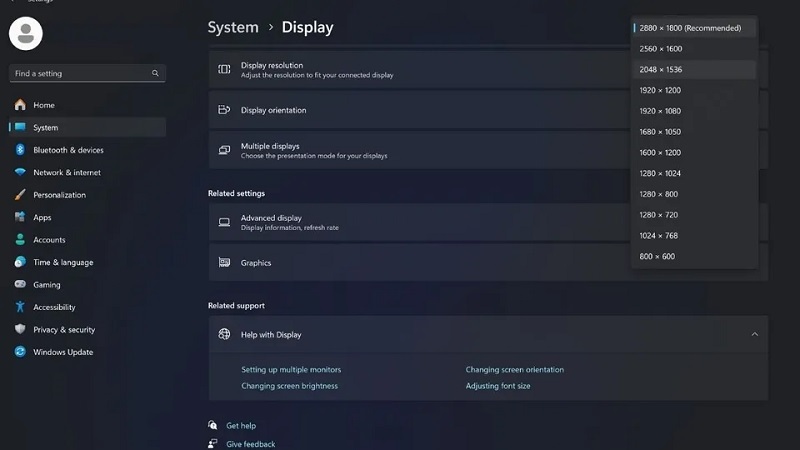Open Changing screen orientation link

514,369
